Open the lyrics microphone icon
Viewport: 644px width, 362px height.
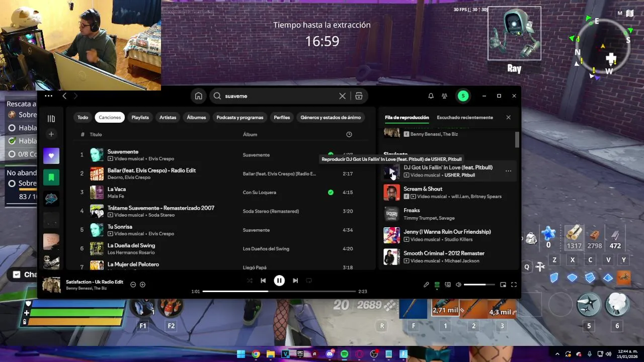tap(426, 285)
